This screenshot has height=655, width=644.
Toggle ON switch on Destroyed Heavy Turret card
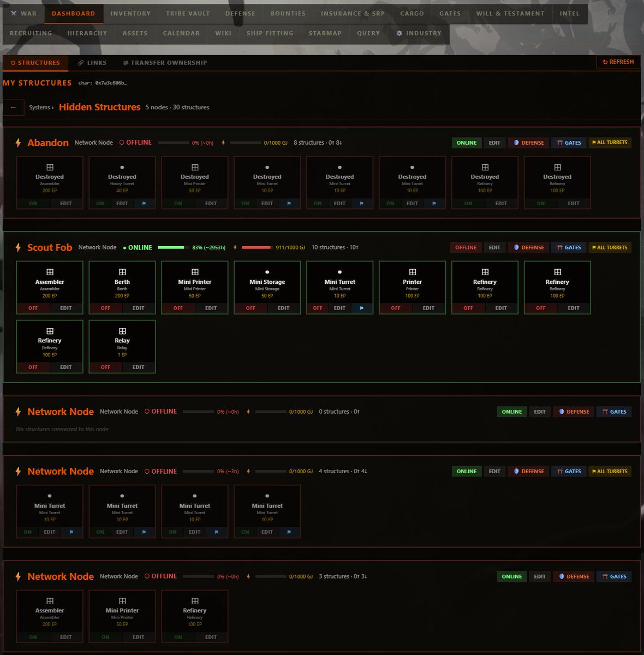100,204
